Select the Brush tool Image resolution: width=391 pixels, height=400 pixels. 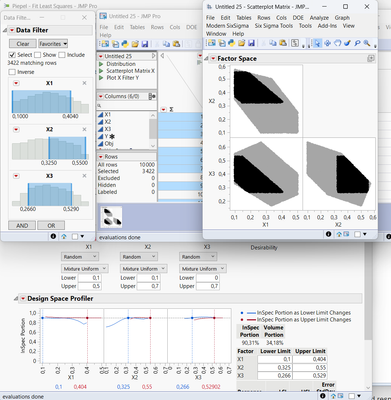347,43
